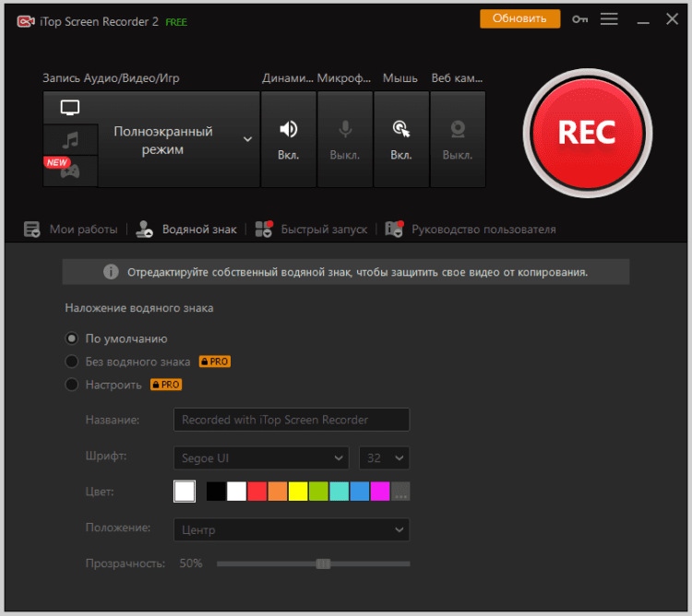Click the current color preview box
Viewport: 692px width, 616px height.
pyautogui.click(x=185, y=492)
